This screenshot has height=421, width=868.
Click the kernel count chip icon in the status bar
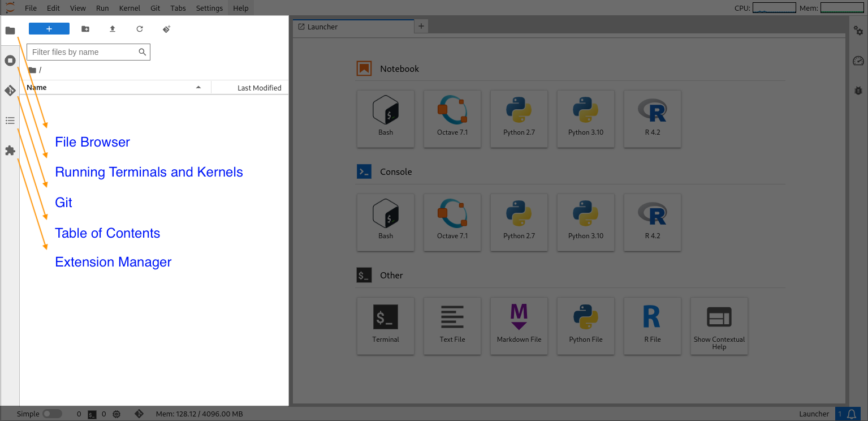point(116,414)
